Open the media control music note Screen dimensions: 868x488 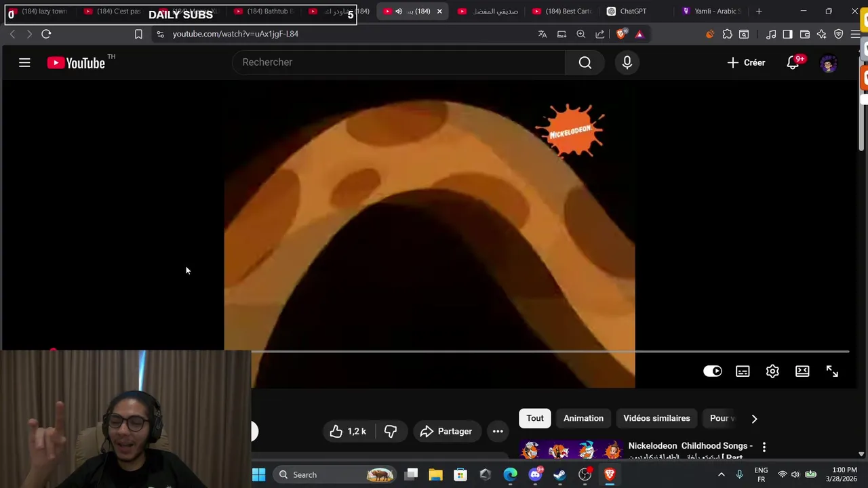click(x=771, y=34)
